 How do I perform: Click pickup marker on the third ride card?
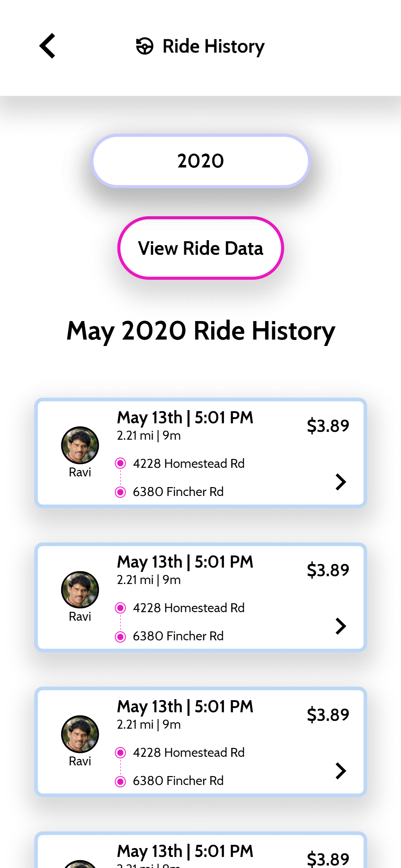(x=120, y=753)
